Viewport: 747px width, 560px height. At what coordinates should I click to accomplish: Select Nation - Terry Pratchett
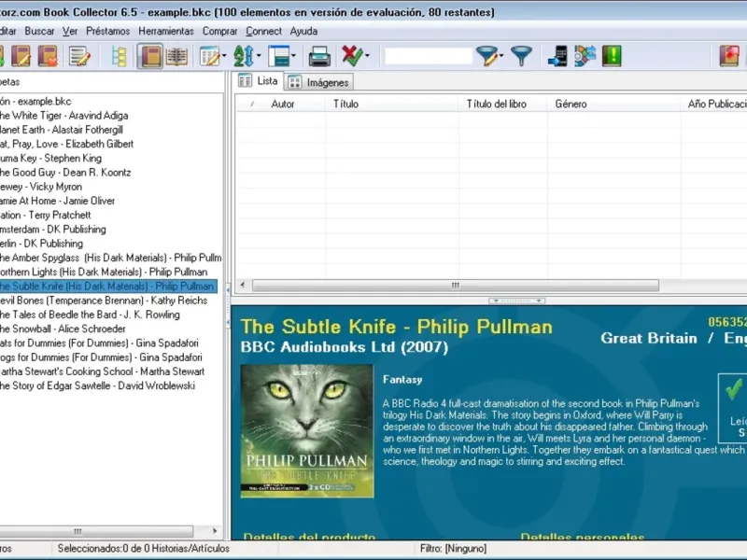click(45, 216)
